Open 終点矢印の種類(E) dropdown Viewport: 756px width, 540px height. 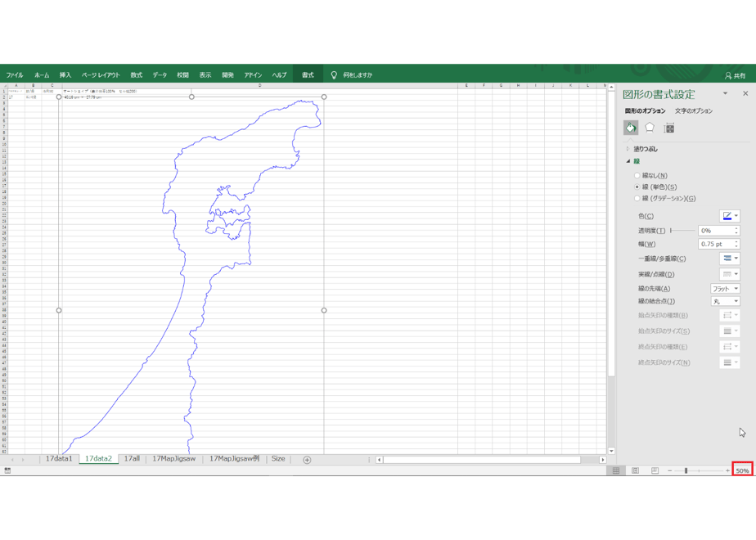730,347
